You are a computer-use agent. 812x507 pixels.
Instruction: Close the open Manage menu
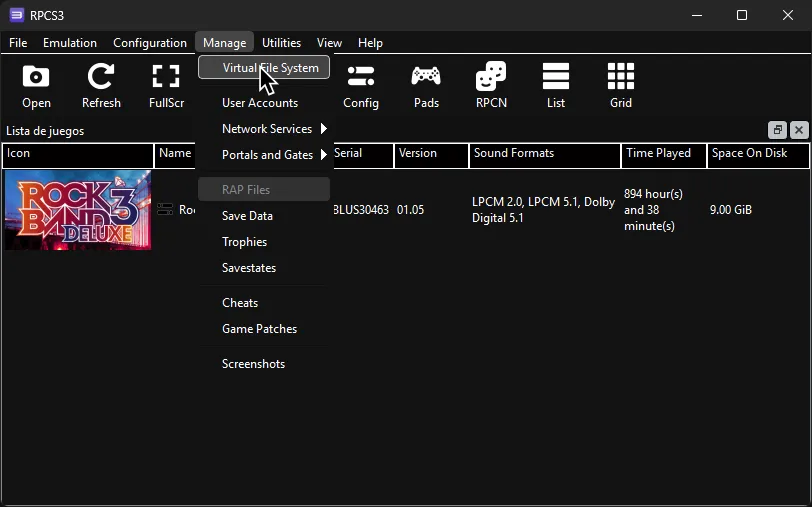click(x=224, y=42)
